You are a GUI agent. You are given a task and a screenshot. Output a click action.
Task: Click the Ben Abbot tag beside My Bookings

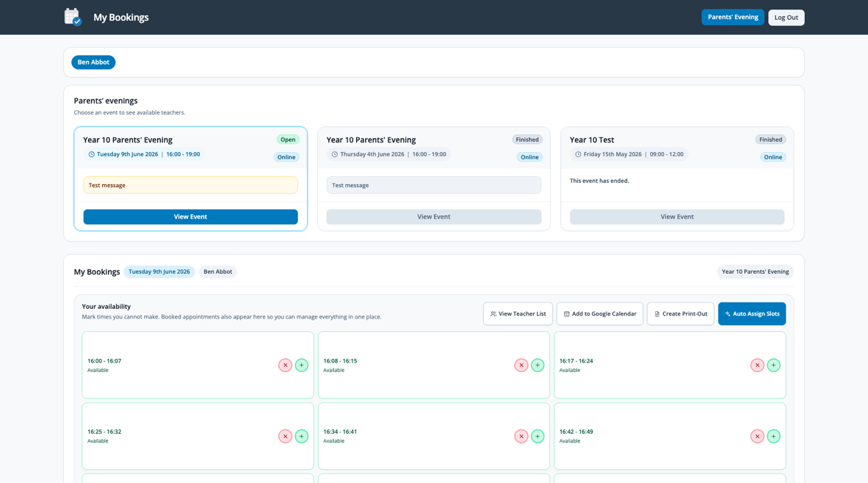pos(218,272)
